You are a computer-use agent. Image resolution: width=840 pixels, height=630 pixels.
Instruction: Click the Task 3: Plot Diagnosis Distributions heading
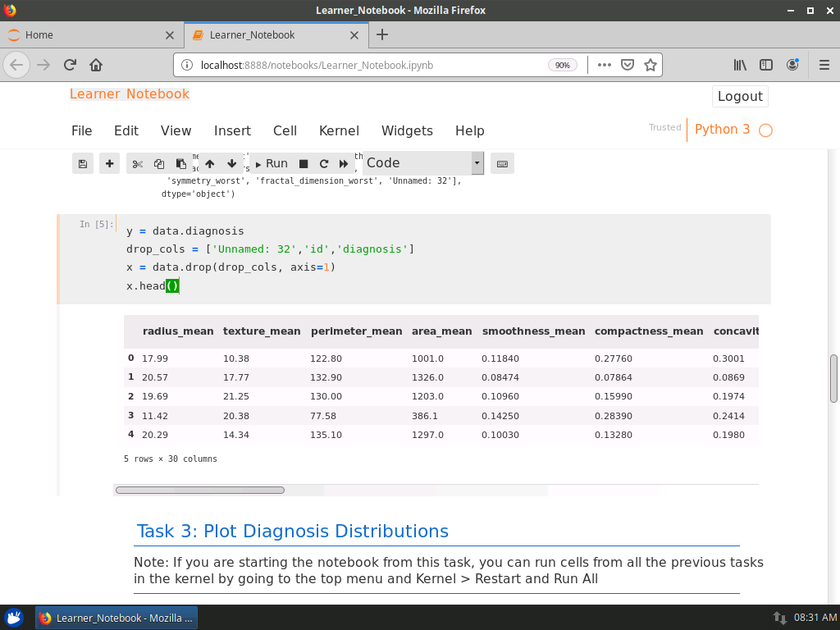(x=293, y=531)
